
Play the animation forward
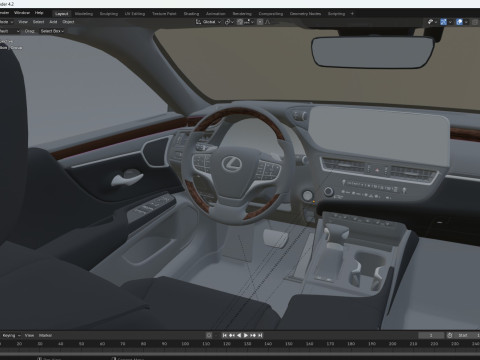246,335
